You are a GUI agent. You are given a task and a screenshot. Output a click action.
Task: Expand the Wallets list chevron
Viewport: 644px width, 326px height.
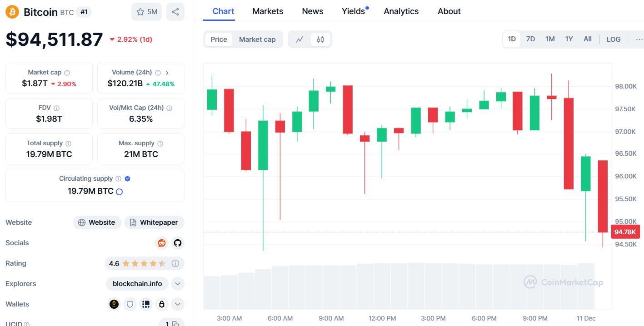(x=178, y=304)
